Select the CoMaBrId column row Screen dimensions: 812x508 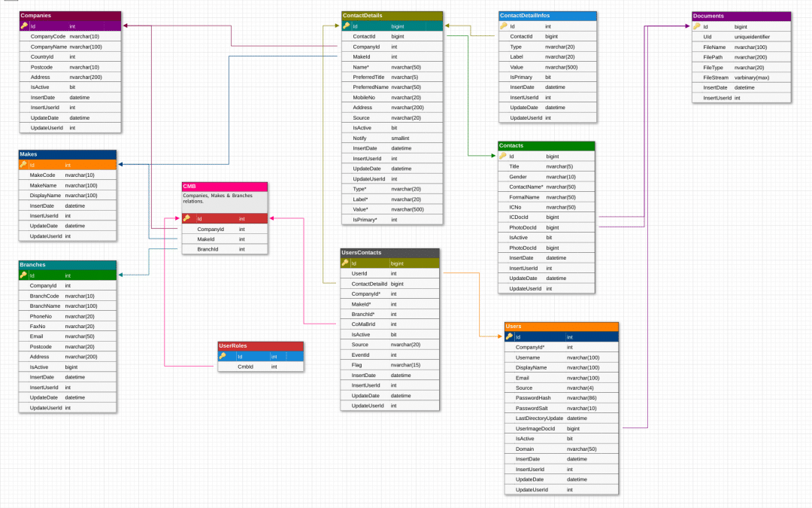(x=390, y=324)
